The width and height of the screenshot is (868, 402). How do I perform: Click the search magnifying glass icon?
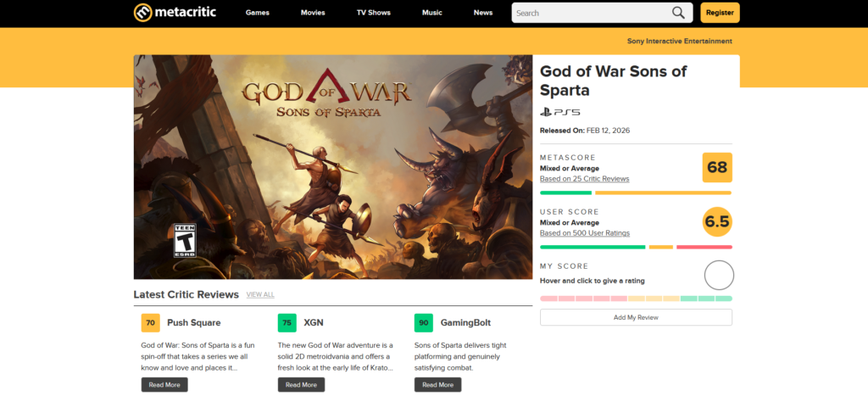(678, 13)
